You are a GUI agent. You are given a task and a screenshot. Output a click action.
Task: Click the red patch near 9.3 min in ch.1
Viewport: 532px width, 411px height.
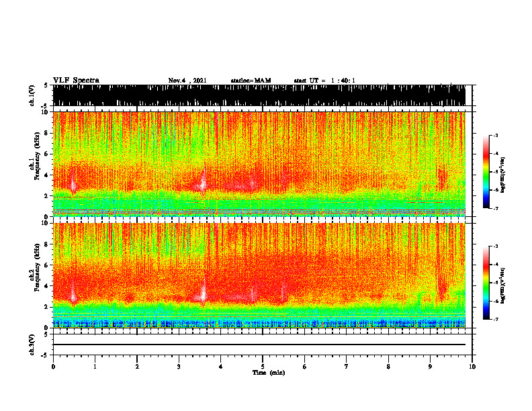coord(442,179)
